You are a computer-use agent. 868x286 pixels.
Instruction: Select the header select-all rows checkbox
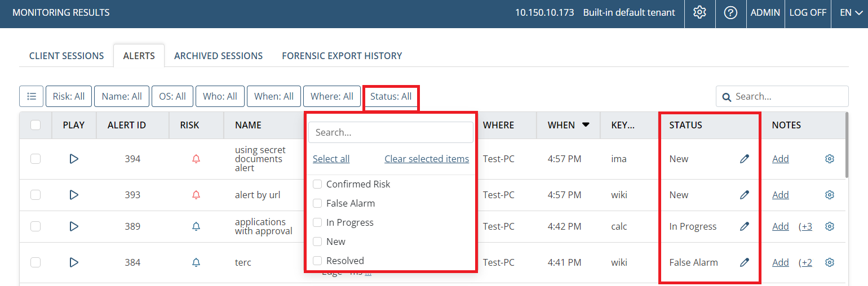(x=36, y=125)
